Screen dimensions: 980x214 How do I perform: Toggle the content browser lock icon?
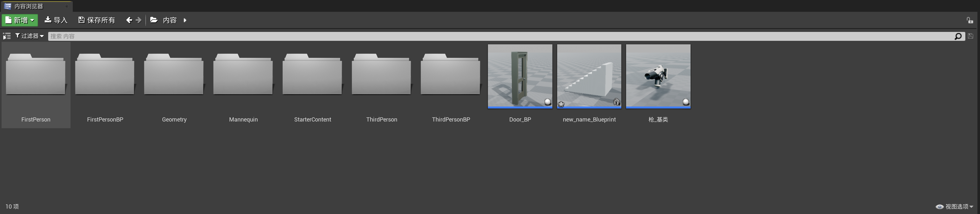(x=970, y=20)
